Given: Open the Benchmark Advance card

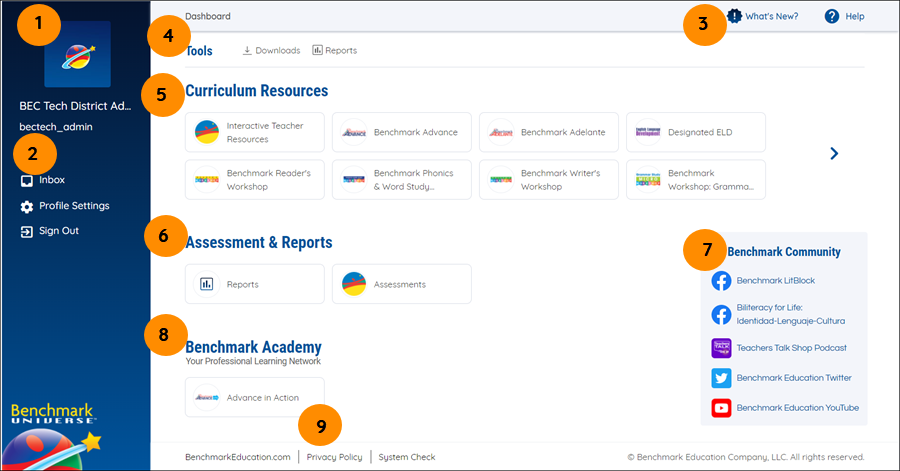Looking at the screenshot, I should [x=402, y=132].
